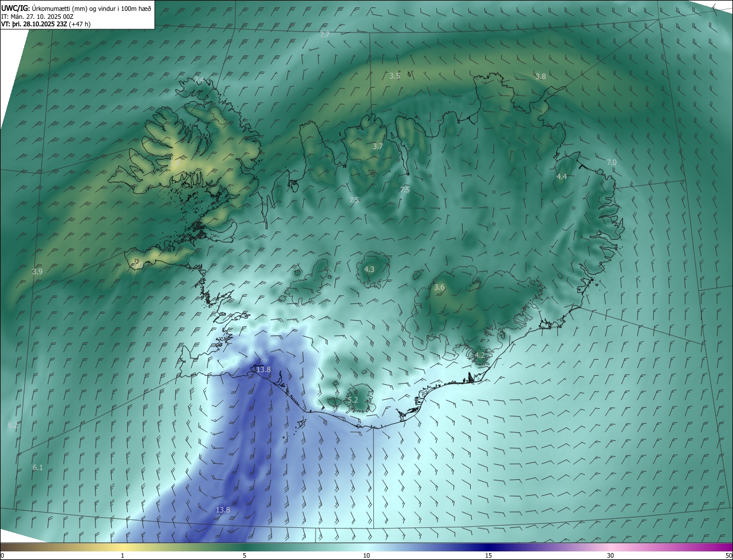Click the 7.7 precipitation value label
Image resolution: width=733 pixels, height=560 pixels.
[x=325, y=35]
